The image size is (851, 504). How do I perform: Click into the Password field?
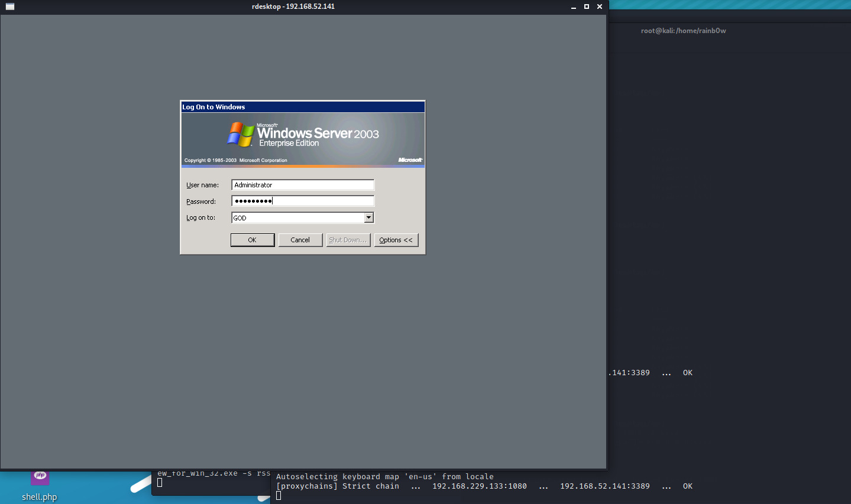[x=302, y=201]
